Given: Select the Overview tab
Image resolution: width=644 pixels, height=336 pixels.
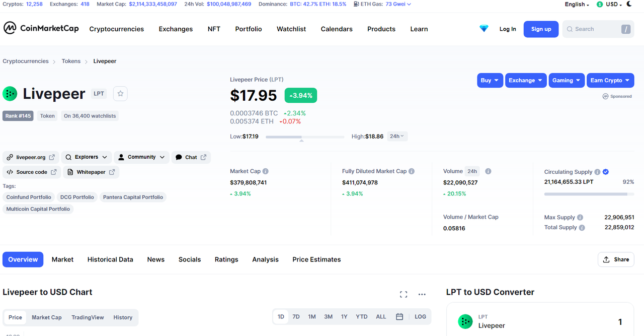Looking at the screenshot, I should point(23,259).
